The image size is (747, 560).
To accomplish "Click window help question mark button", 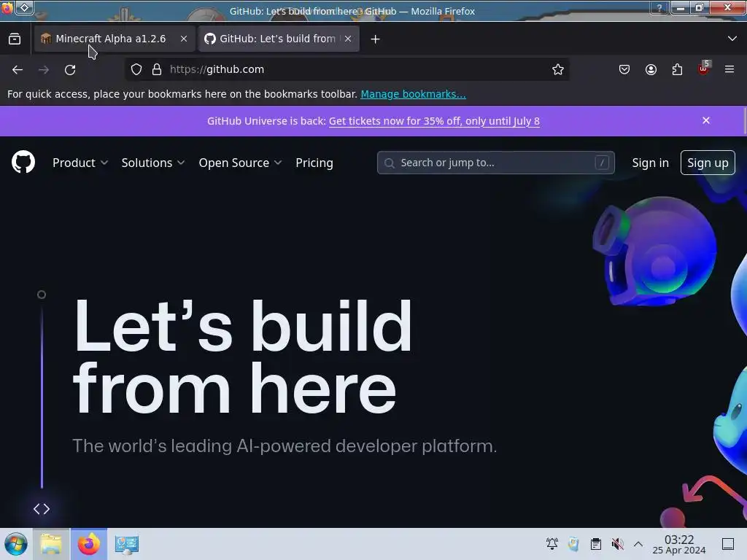I will pos(659,8).
